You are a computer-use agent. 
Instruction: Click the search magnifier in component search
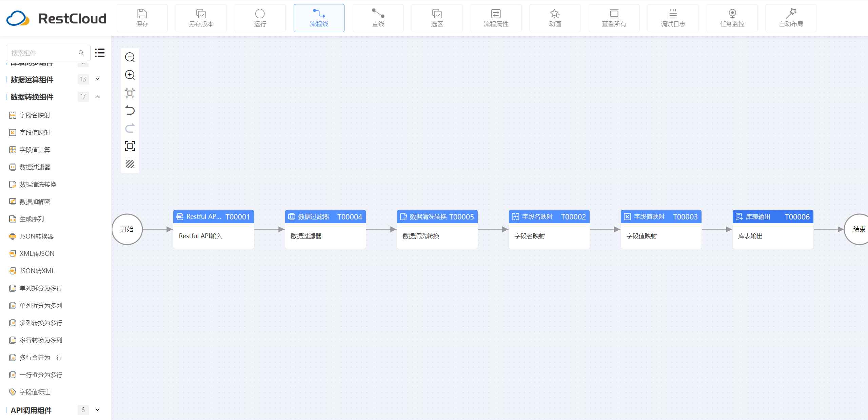(x=81, y=53)
